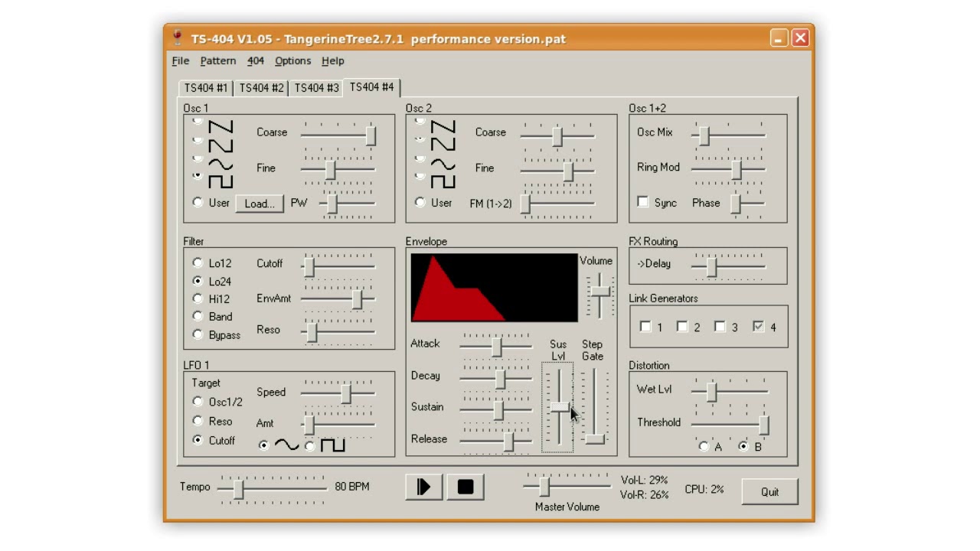
Task: Click the Master Volume slider
Action: pyautogui.click(x=567, y=485)
